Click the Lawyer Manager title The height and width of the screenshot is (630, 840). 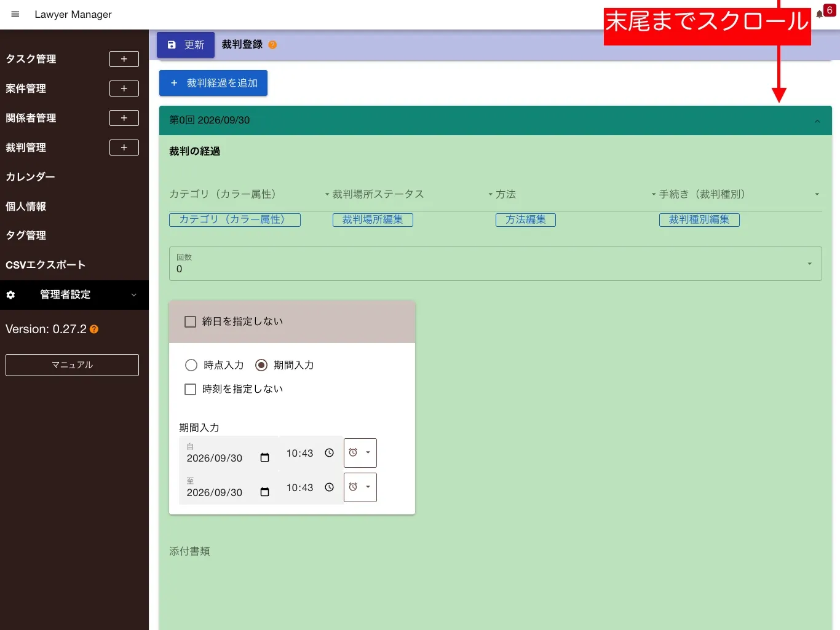[x=73, y=14]
